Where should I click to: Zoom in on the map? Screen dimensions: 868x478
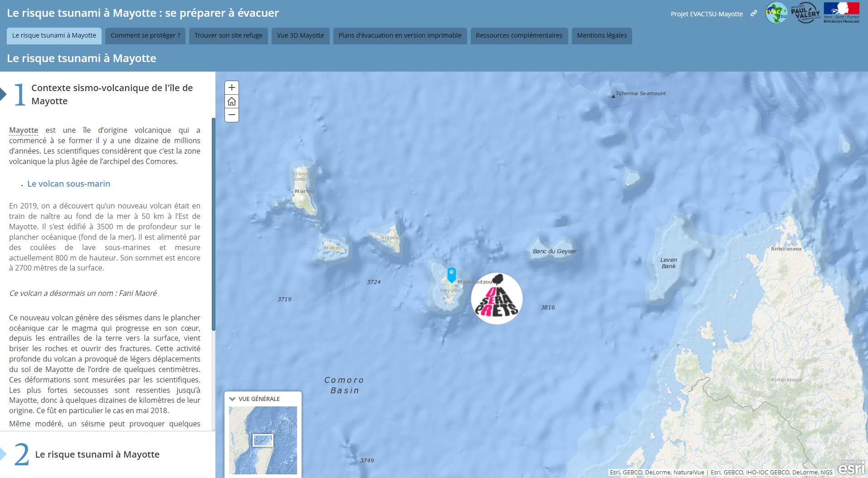click(232, 87)
